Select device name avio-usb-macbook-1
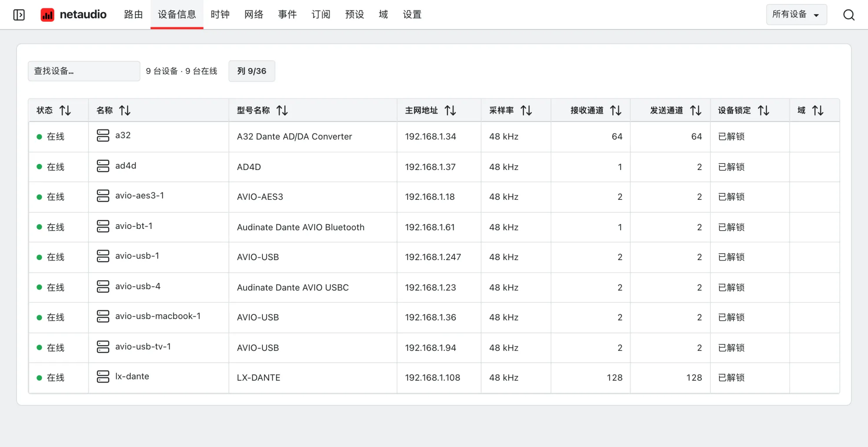This screenshot has width=868, height=447. pos(158,316)
